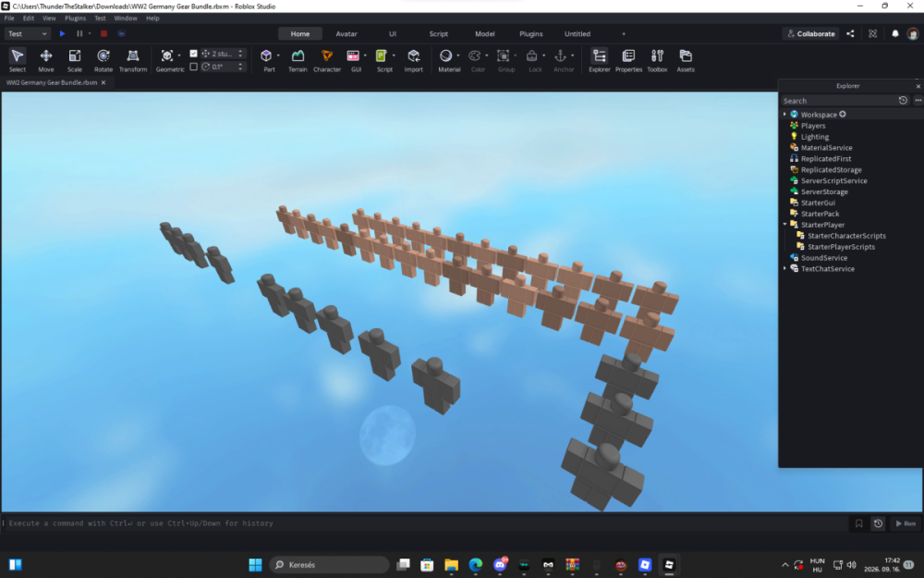Stop the test with the red Stop button
924x578 pixels.
point(103,33)
